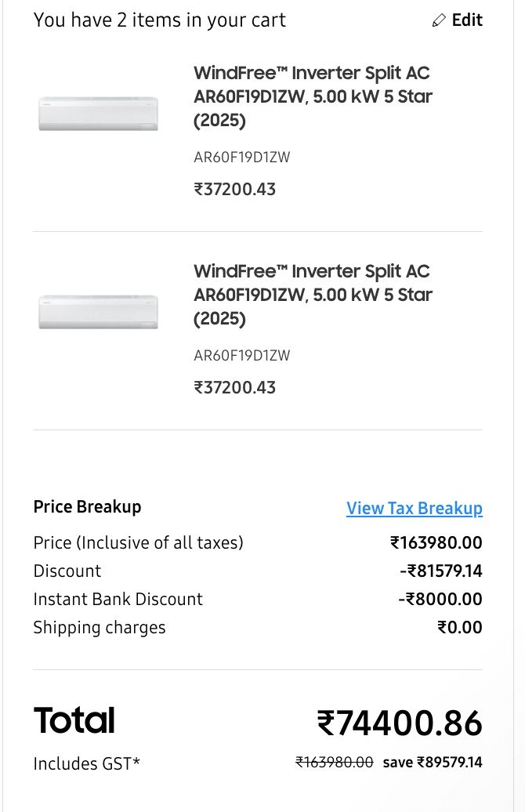The height and width of the screenshot is (812, 525).
Task: Open cart editing via Edit label
Action: click(x=467, y=20)
